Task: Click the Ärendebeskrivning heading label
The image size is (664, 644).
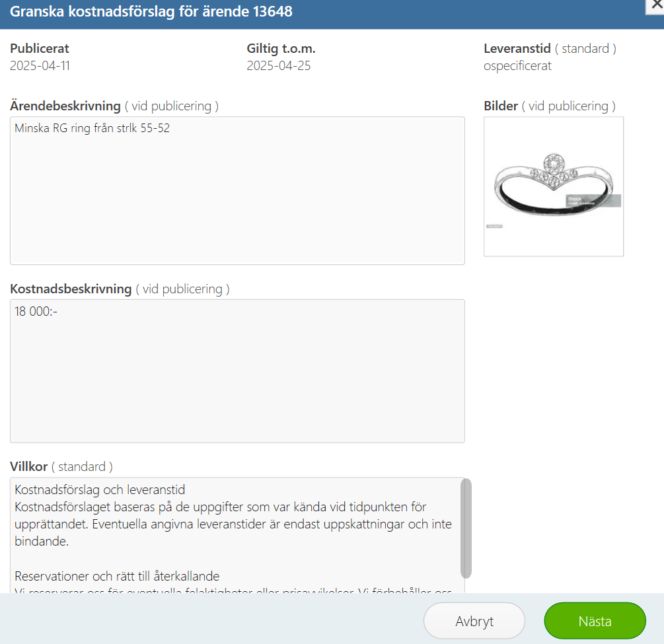Action: tap(65, 106)
